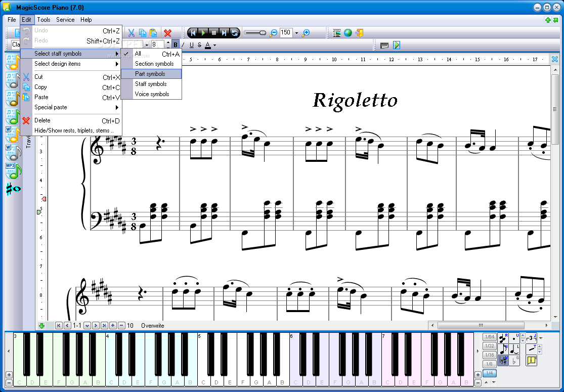Select the checked All option
Viewport: 564px width, 392px height.
click(x=151, y=54)
